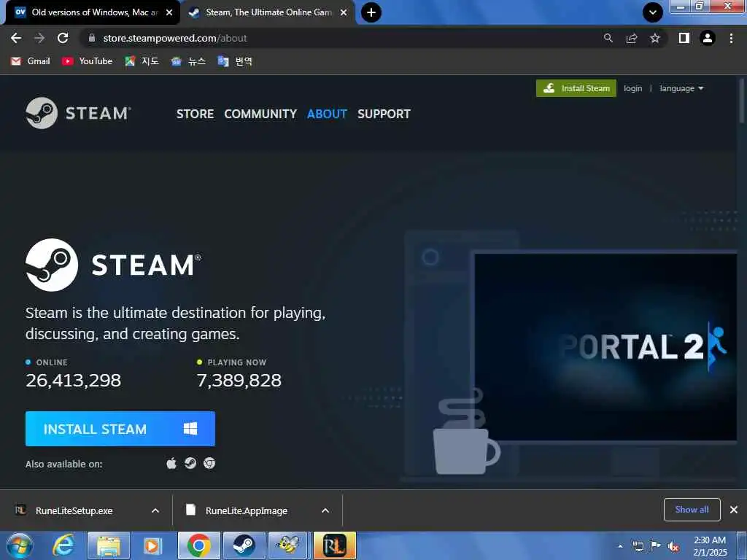Click the login link

tap(632, 88)
